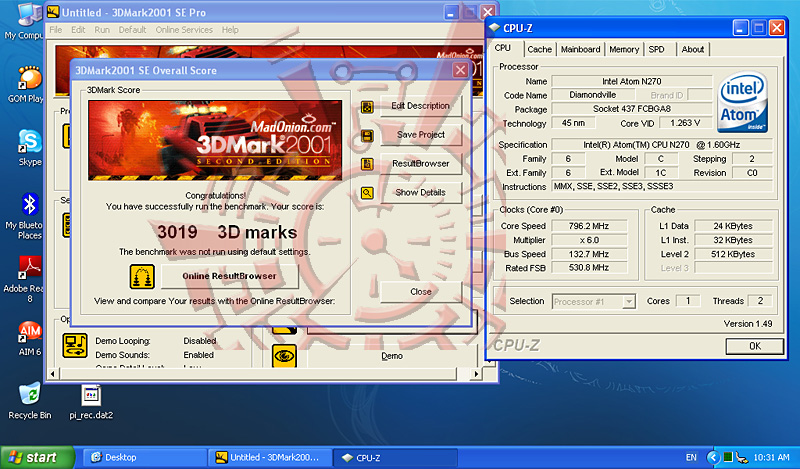The width and height of the screenshot is (800, 469).
Task: Click the Start button
Action: click(x=37, y=457)
